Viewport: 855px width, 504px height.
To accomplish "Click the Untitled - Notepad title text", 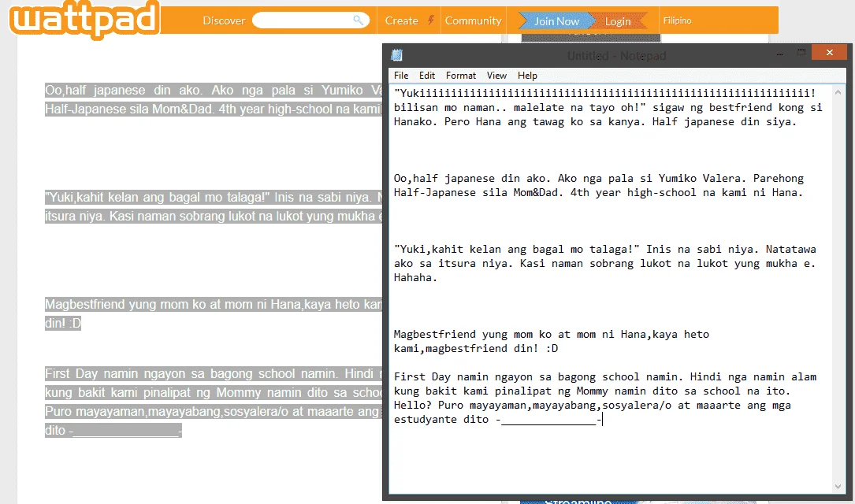I will tap(616, 56).
